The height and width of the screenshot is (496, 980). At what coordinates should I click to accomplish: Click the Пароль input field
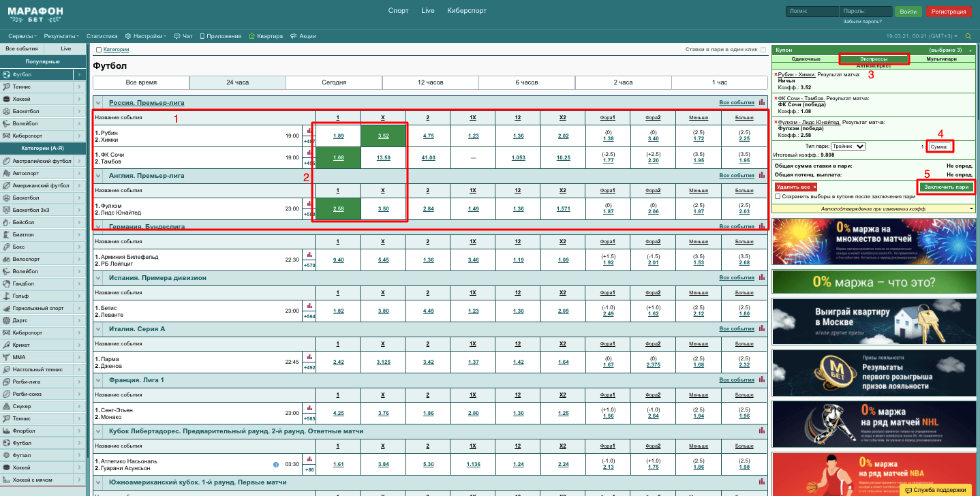866,11
